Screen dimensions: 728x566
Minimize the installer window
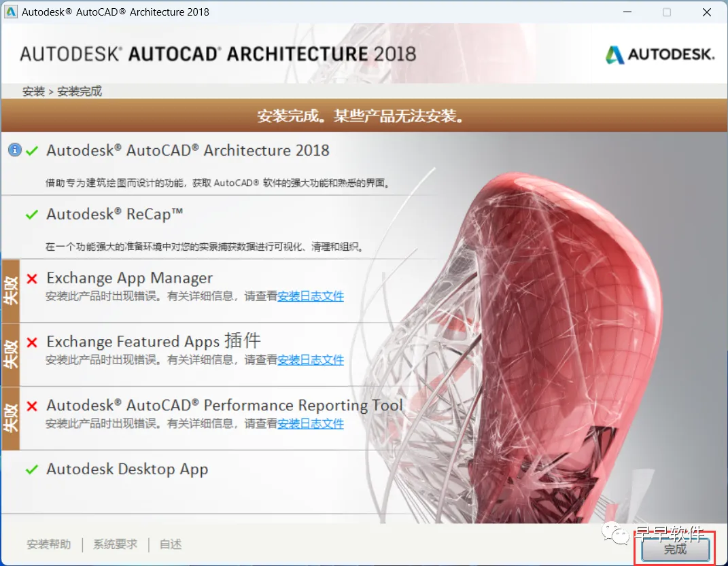coord(627,12)
